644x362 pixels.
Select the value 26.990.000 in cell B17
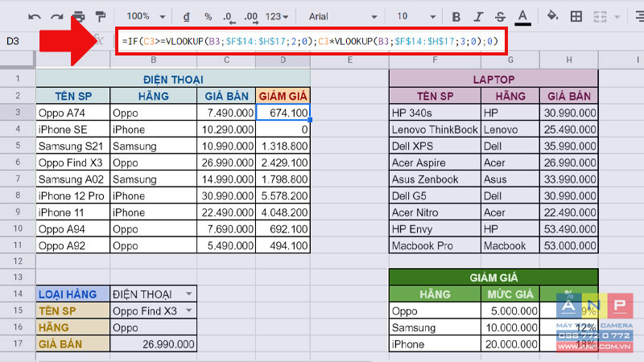pyautogui.click(x=153, y=344)
